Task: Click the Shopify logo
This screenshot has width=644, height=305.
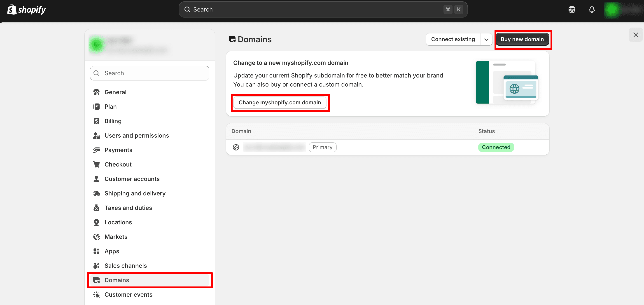Action: [26, 9]
